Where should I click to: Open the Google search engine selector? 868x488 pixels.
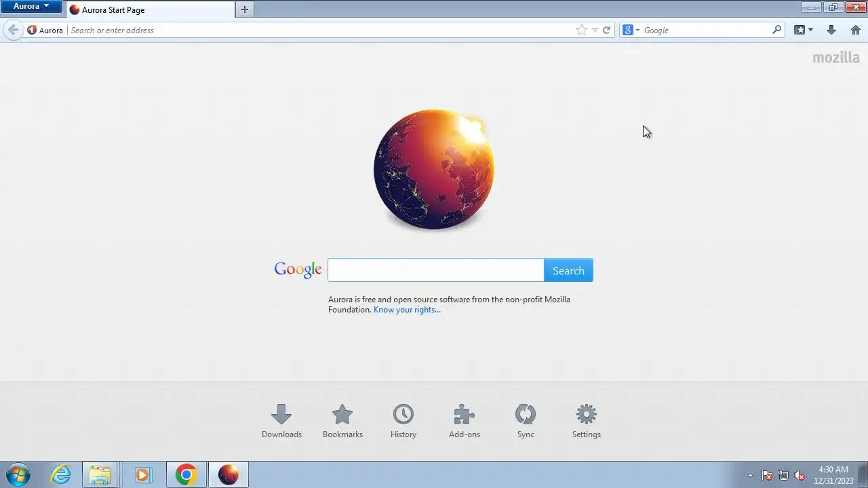click(x=631, y=30)
